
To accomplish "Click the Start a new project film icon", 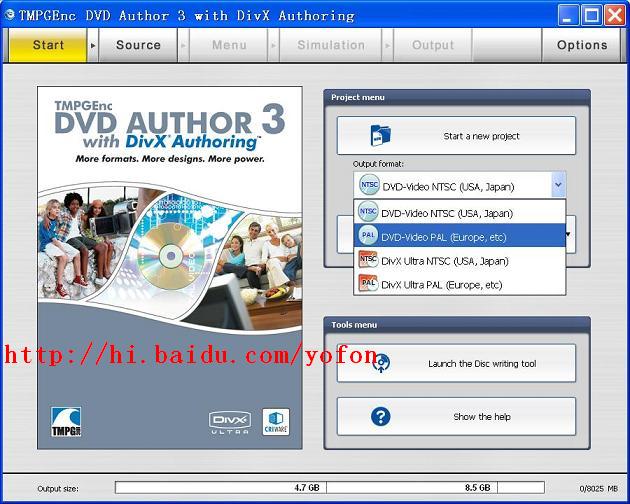I will pos(380,136).
